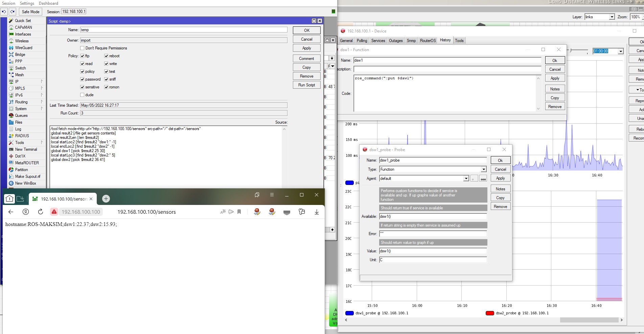
Task: Open New WinBox from the sidebar
Action: (25, 183)
